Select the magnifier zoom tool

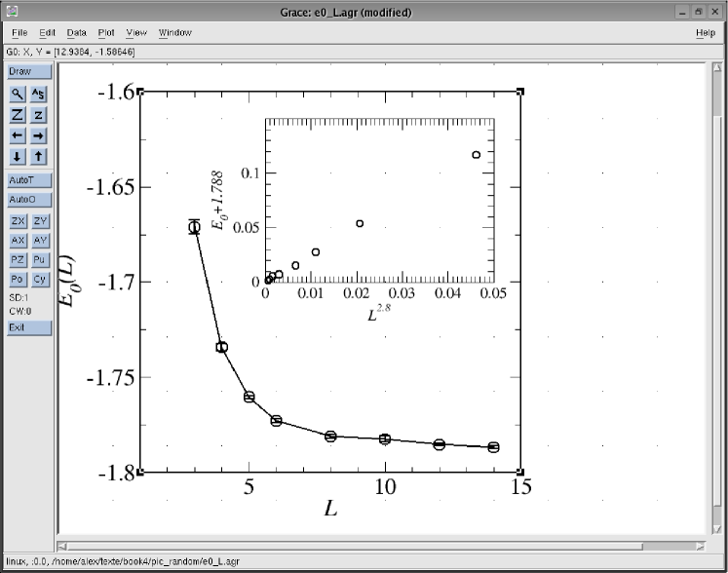point(18,95)
